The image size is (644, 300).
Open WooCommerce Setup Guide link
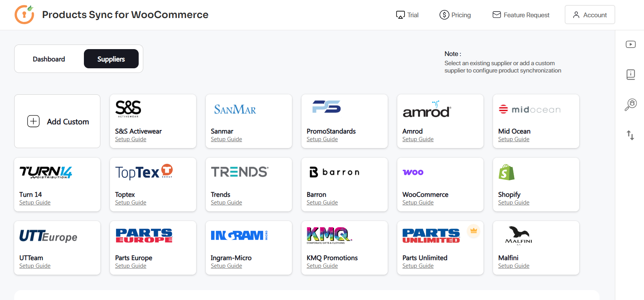[x=418, y=203]
